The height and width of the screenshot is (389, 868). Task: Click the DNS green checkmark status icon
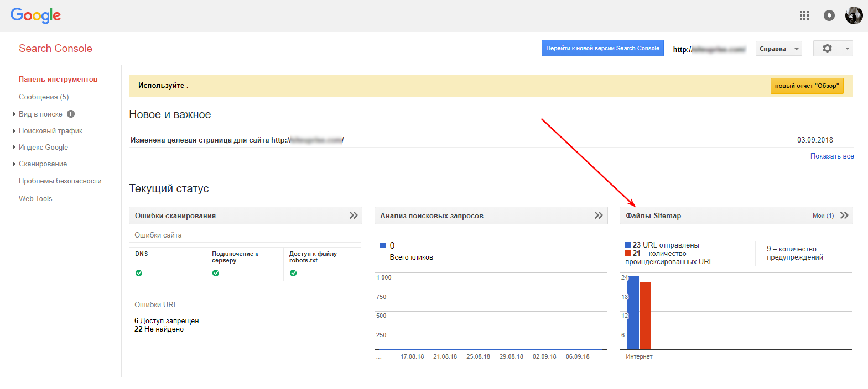139,273
